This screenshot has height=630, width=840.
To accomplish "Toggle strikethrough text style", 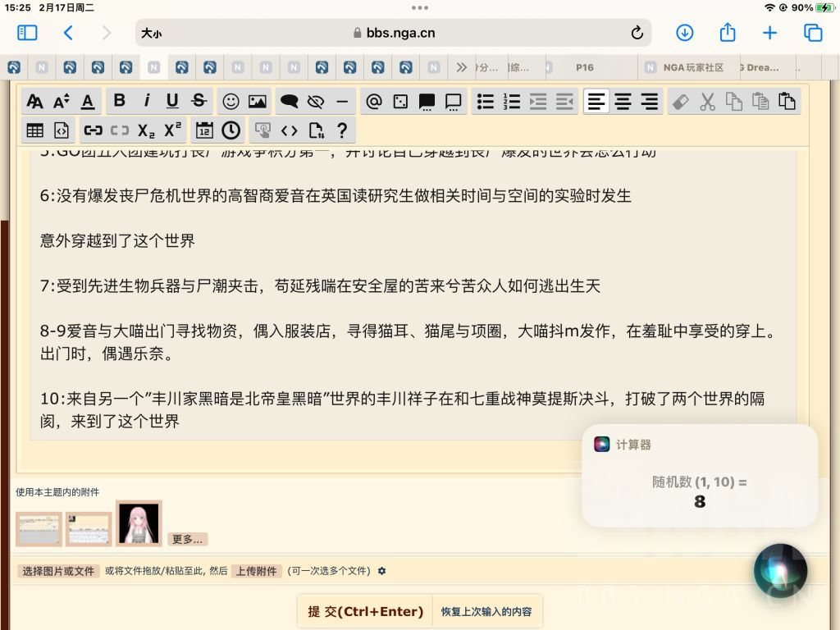I will (199, 101).
